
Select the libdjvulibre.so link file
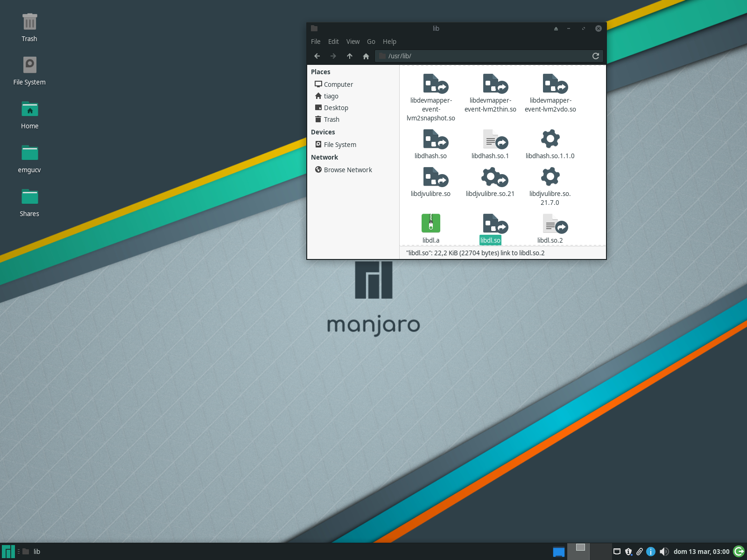435,177
